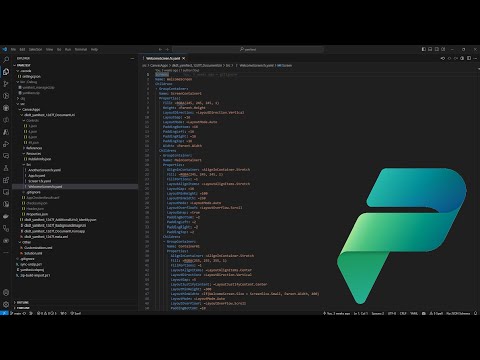Screen dimensions: 480x360
Task: Go forward using title bar arrow
Action: 167,49
